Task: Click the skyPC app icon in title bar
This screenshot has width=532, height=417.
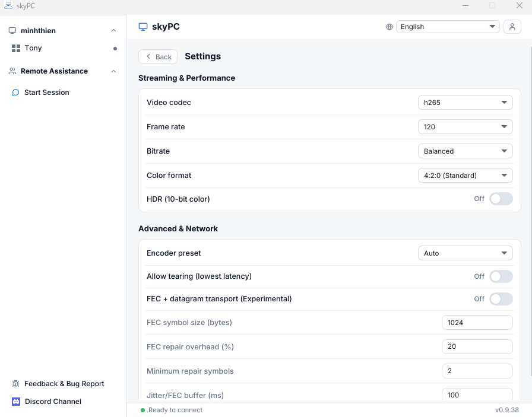Action: coord(8,5)
